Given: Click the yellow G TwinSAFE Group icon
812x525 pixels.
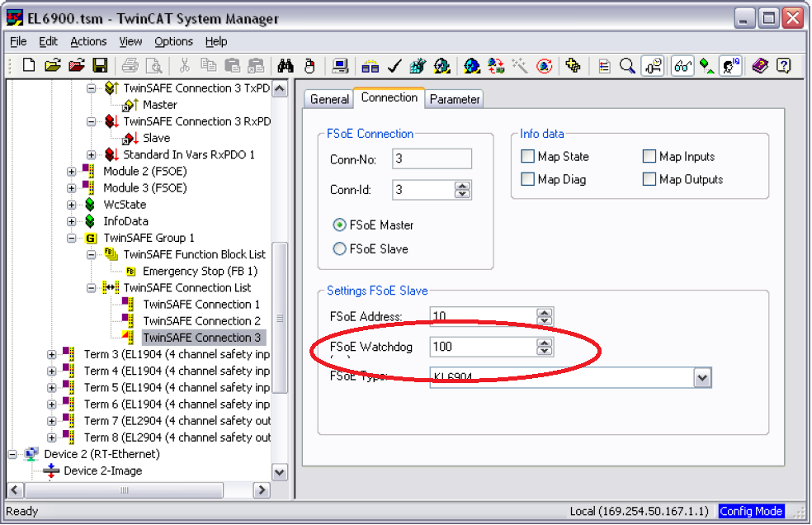Looking at the screenshot, I should (91, 238).
